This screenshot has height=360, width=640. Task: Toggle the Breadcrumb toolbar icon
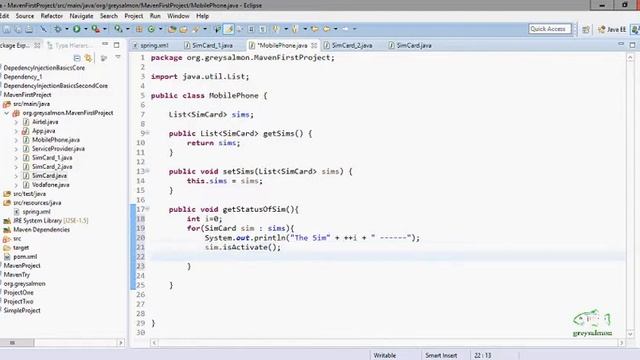[x=217, y=29]
